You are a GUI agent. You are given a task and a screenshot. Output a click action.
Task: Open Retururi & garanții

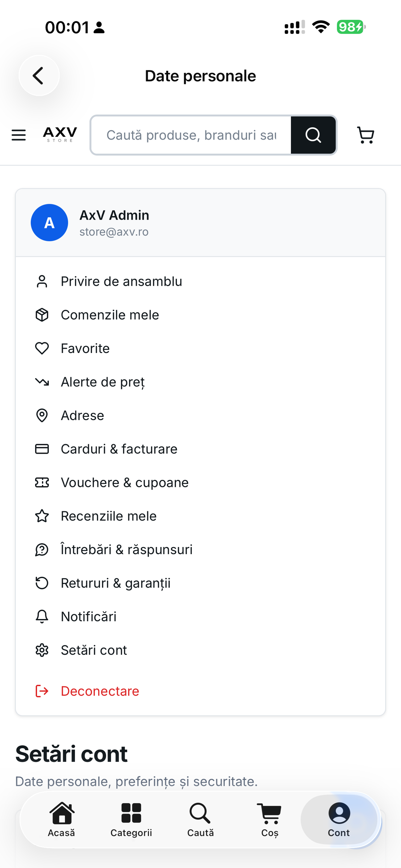point(200,583)
